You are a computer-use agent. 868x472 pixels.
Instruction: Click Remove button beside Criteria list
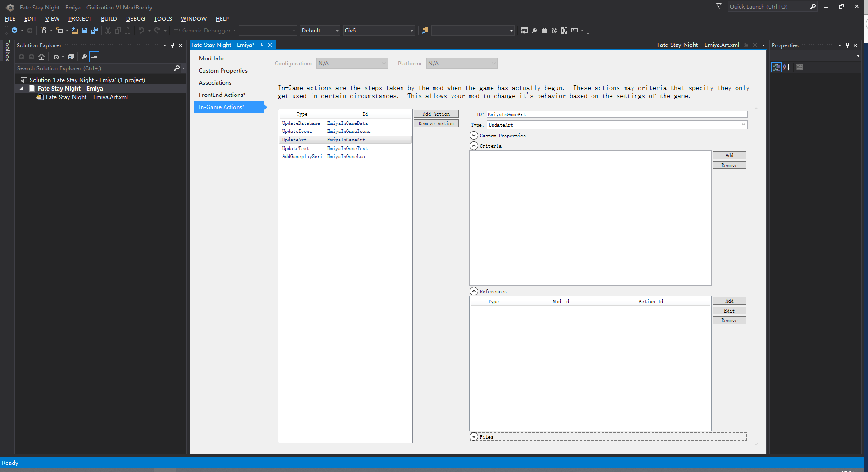pos(729,165)
